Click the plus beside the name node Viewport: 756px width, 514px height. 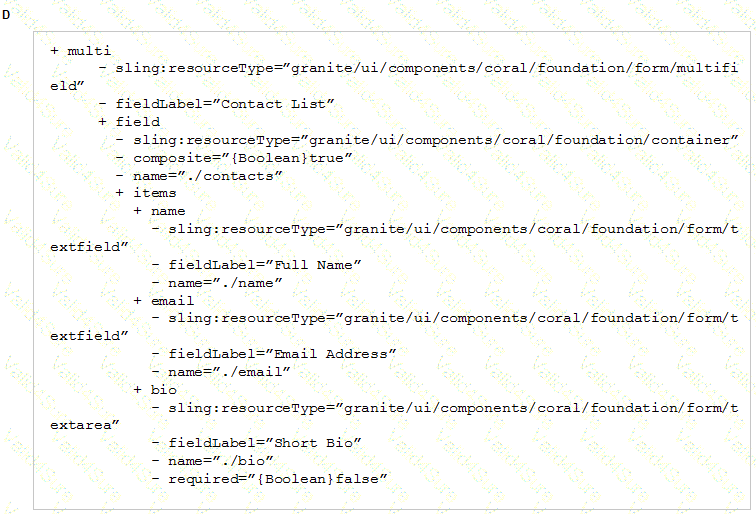click(137, 211)
